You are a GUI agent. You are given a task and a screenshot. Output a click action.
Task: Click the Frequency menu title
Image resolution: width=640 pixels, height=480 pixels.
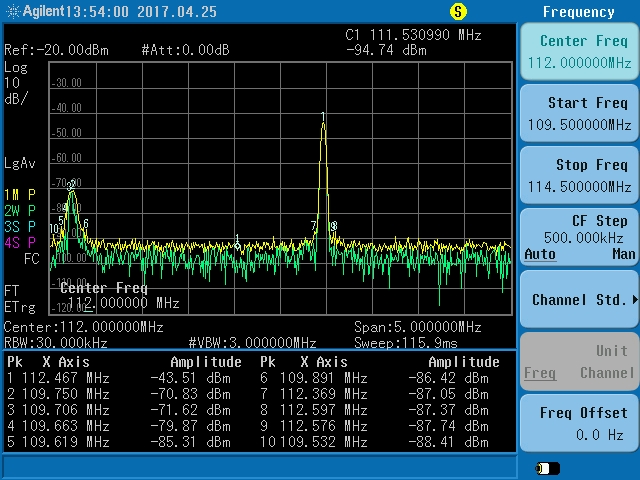(x=578, y=12)
